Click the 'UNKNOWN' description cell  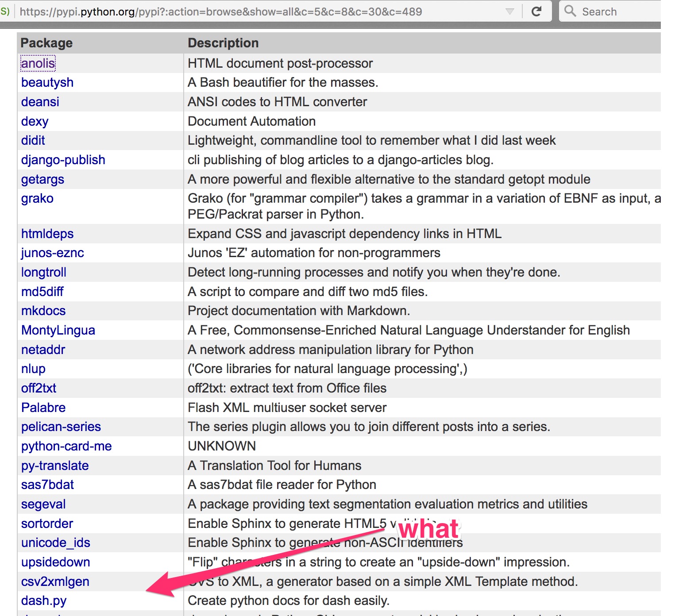tap(222, 446)
